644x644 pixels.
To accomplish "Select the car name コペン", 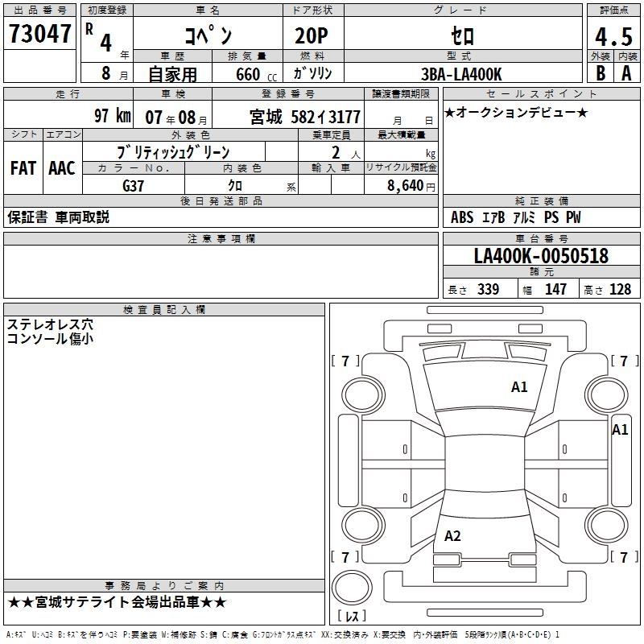I will click(x=208, y=35).
